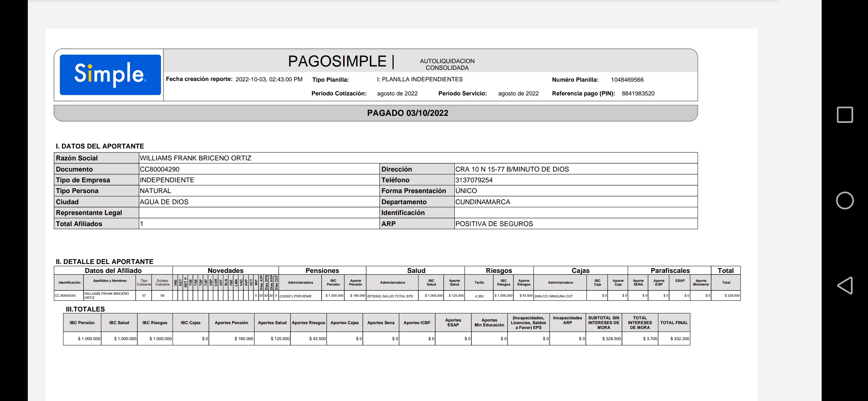The width and height of the screenshot is (868, 401).
Task: Tap the Referencia pago PIN number
Action: click(638, 94)
